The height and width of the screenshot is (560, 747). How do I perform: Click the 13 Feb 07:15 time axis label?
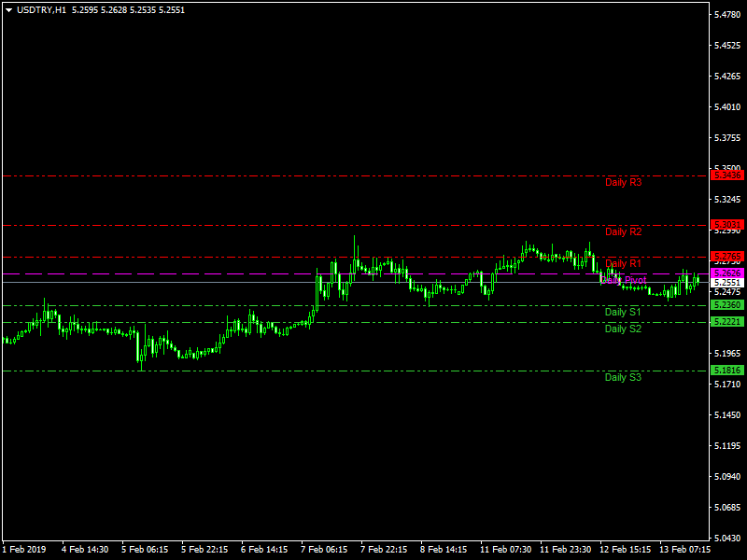tap(684, 550)
